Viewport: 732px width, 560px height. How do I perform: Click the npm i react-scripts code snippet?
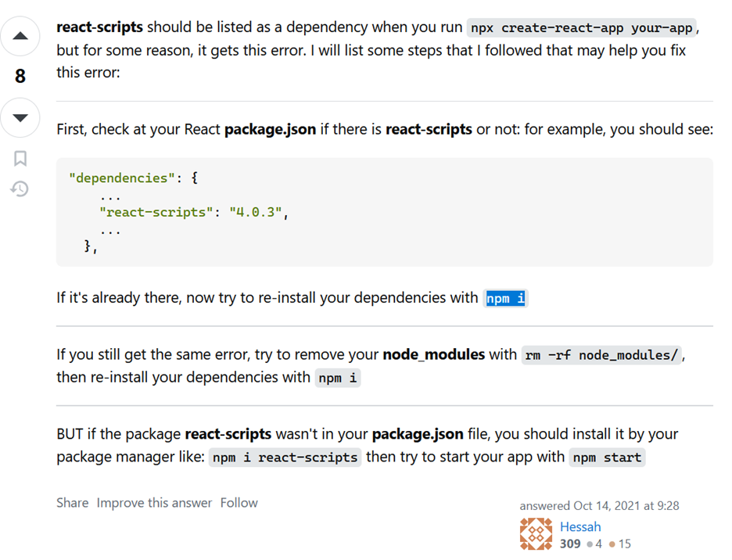[x=285, y=458]
